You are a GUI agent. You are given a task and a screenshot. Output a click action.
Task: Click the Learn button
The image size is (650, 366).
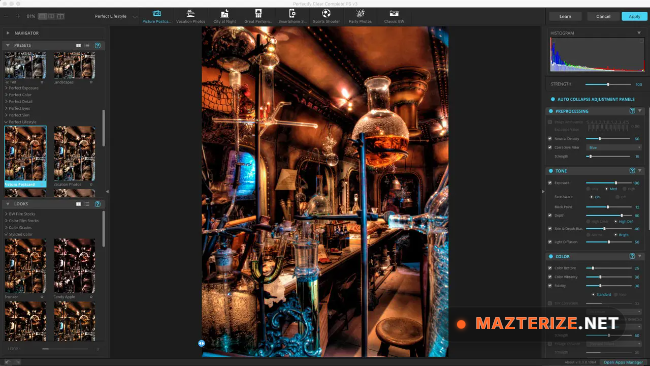click(565, 17)
